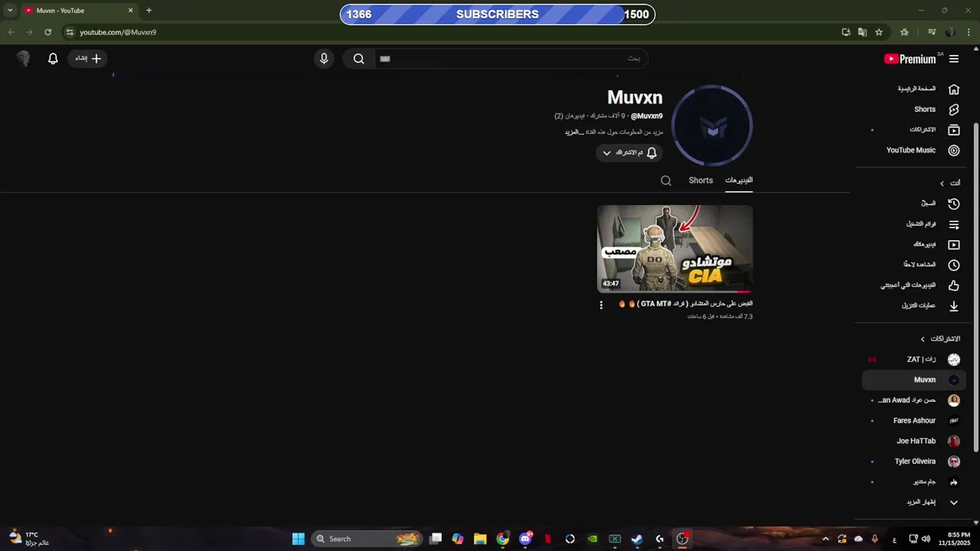Open File Explorer from the taskbar
Screen dimensions: 980x551
point(480,539)
